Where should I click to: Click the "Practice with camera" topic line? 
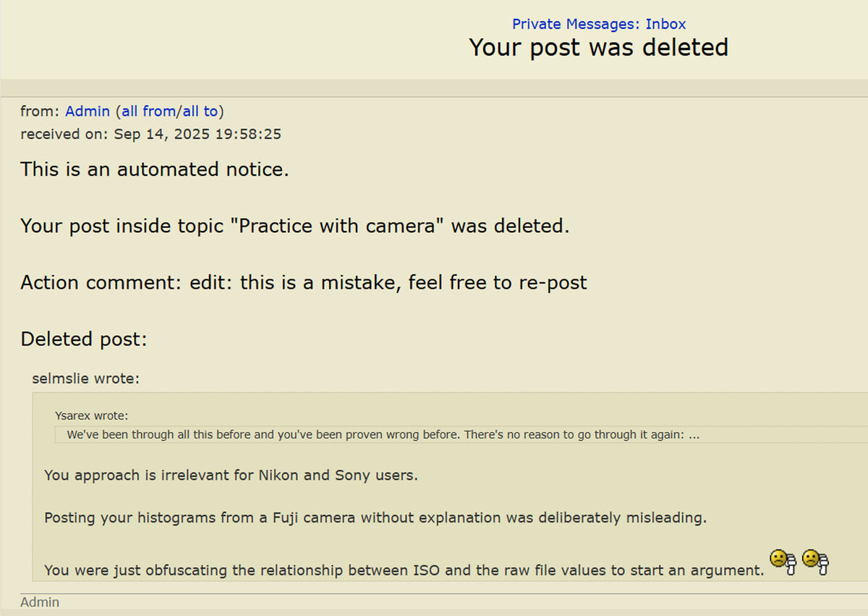[x=295, y=226]
